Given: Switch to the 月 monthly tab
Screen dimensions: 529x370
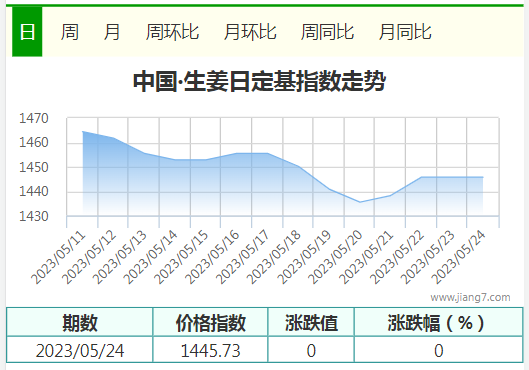Looking at the screenshot, I should coord(112,32).
